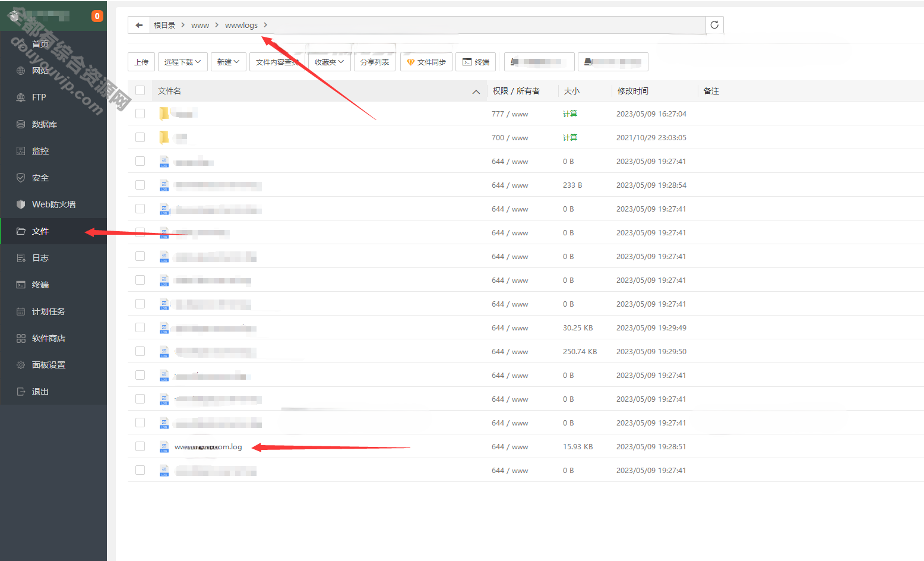Open the 监控 monitoring icon in sidebar
Screen dimensions: 924x561
(21, 151)
